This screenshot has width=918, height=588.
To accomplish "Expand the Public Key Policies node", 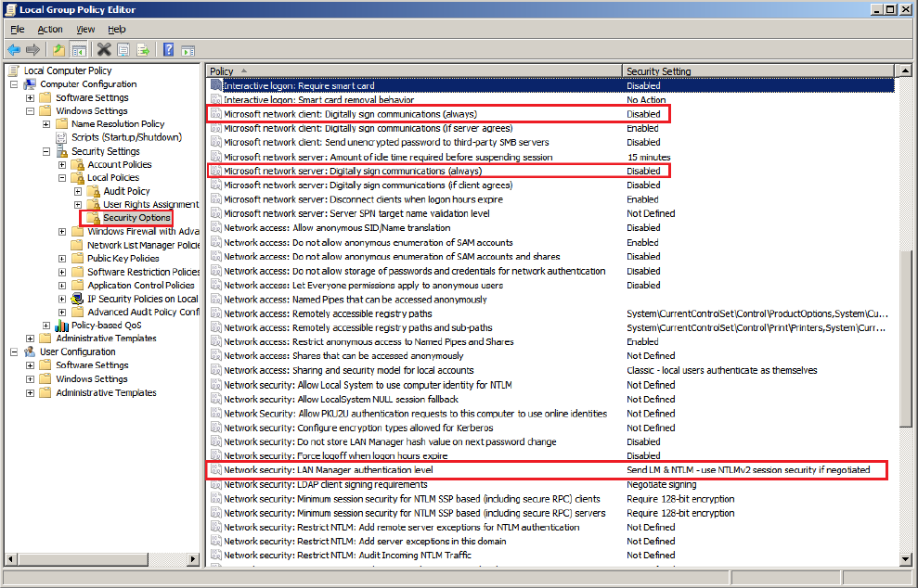I will [x=61, y=259].
